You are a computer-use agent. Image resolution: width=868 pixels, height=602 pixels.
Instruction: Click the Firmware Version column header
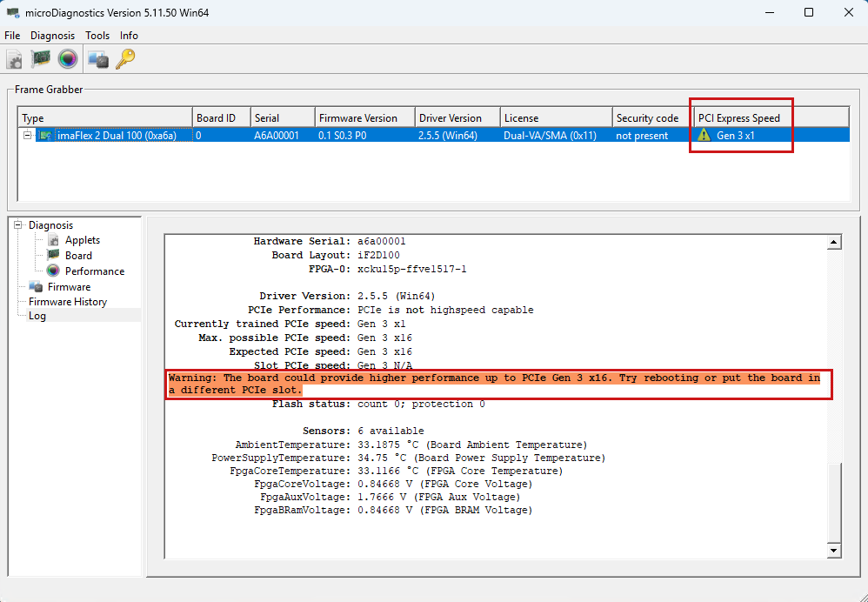(x=357, y=118)
